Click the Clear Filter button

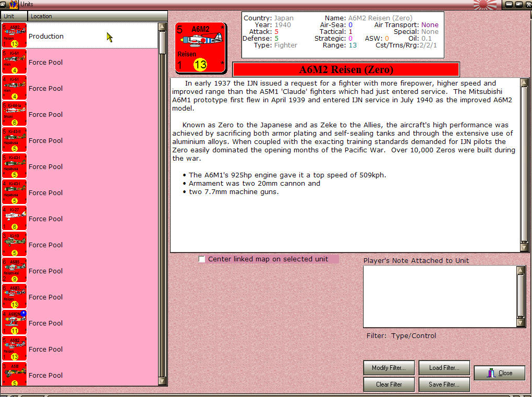tap(389, 384)
